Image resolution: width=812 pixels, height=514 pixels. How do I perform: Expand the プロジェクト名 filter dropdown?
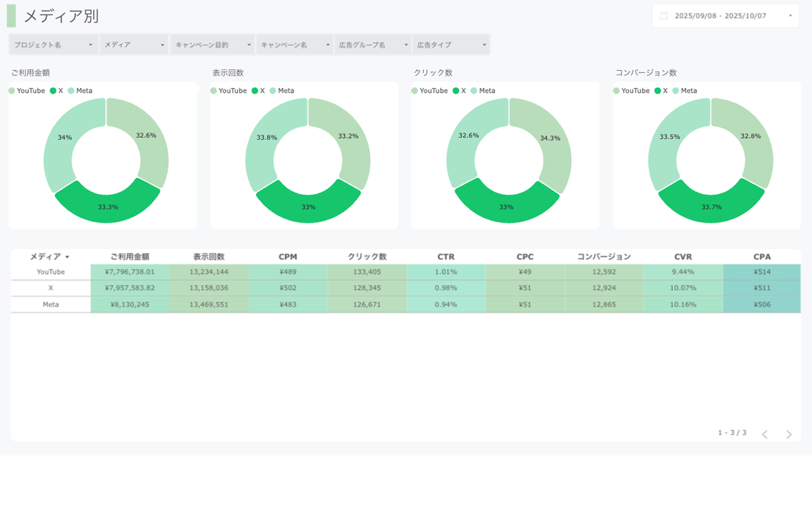click(x=53, y=45)
